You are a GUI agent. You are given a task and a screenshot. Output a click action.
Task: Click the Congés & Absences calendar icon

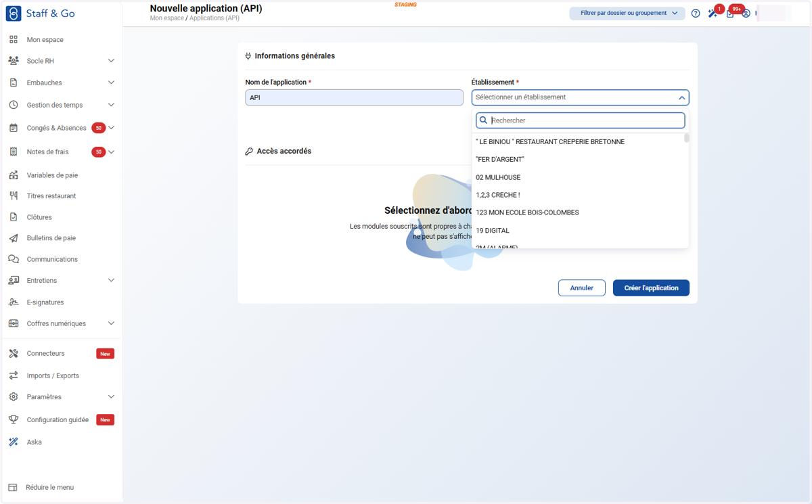(14, 128)
